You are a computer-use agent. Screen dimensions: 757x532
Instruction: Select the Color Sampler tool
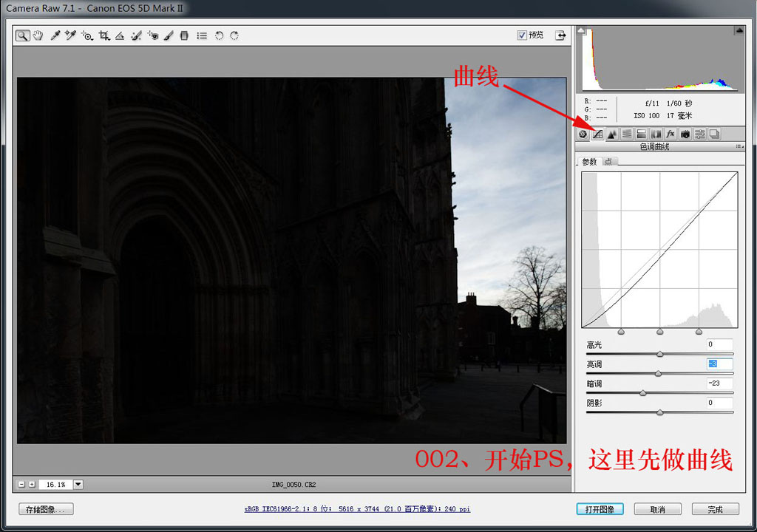(x=70, y=35)
